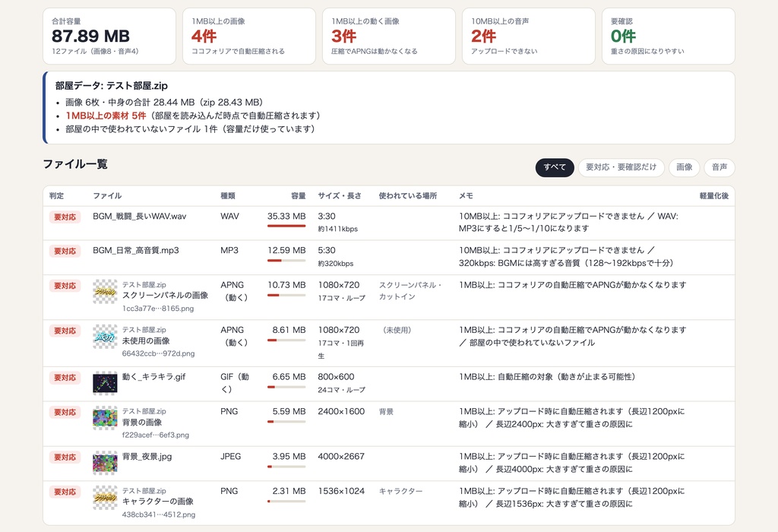Open thumbnail of スクリーンパネルの画像
Image resolution: width=778 pixels, height=532 pixels.
tap(105, 292)
